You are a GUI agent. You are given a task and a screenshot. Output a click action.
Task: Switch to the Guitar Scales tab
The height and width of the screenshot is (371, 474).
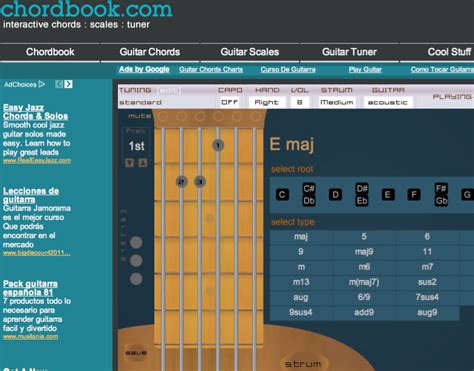pyautogui.click(x=250, y=52)
